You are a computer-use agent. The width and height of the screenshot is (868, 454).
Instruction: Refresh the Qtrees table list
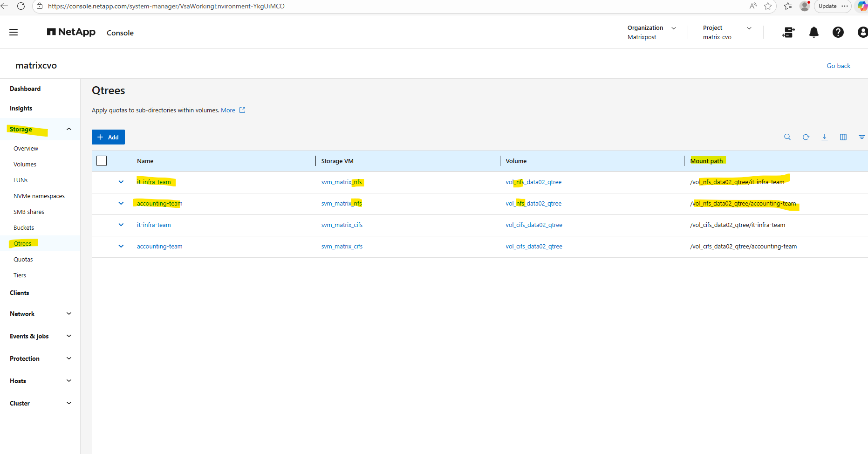[x=806, y=137]
